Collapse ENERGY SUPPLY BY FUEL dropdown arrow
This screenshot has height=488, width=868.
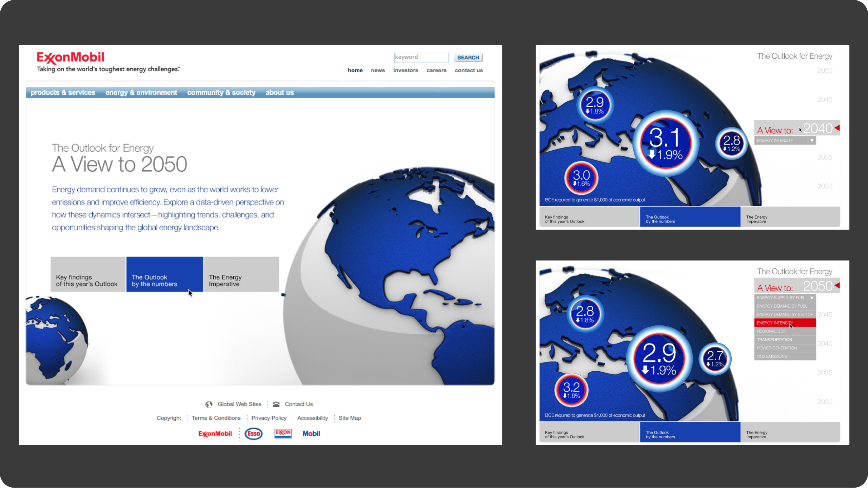click(812, 298)
